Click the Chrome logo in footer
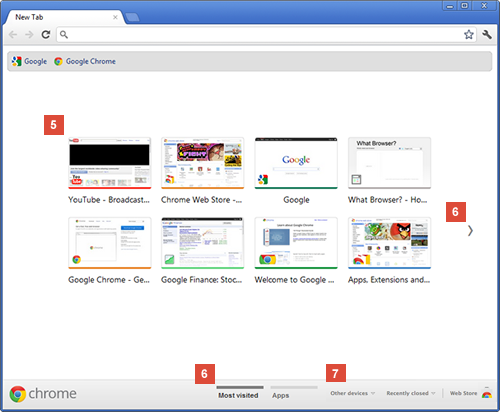The height and width of the screenshot is (412, 500). click(x=43, y=394)
